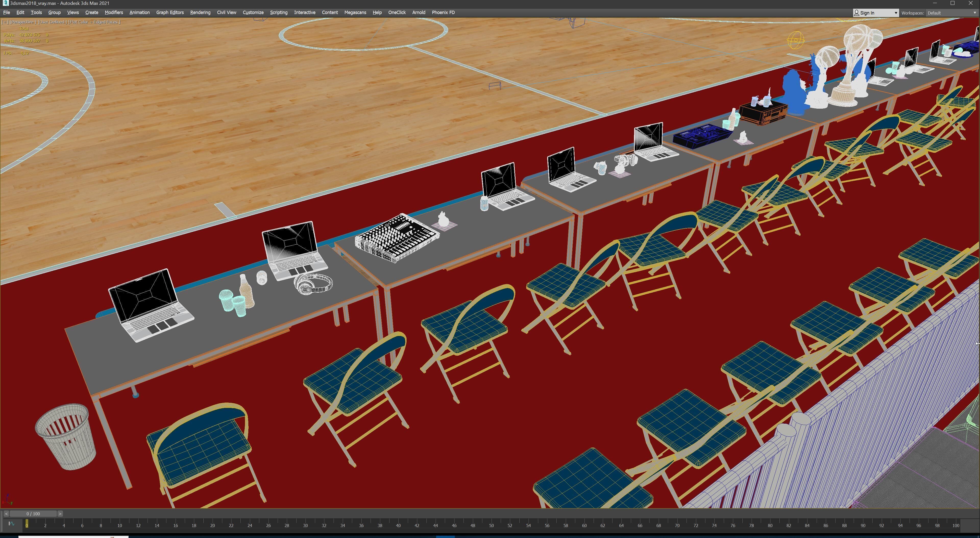This screenshot has width=980, height=538.
Task: Open the Mini Curve Editor icon
Action: [11, 523]
